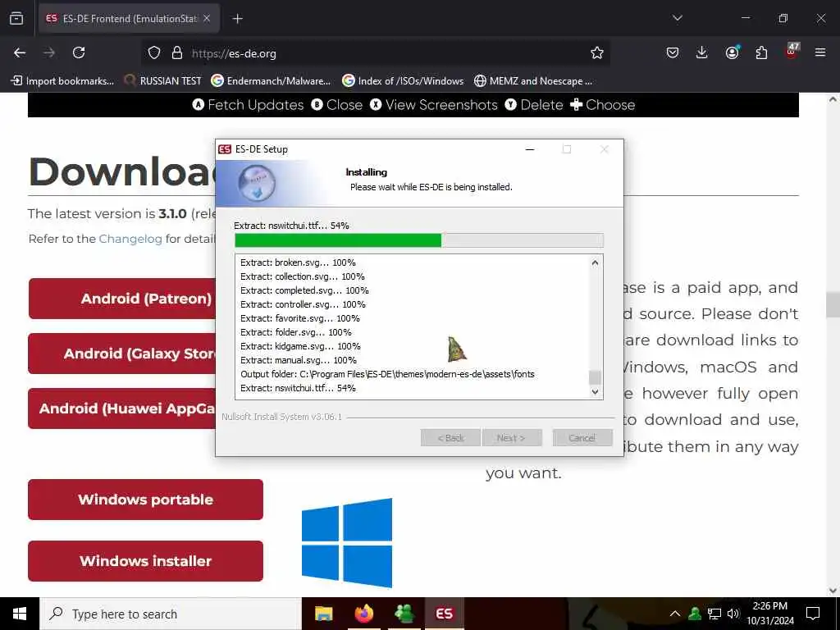Open the volume speaker tray icon
Image resolution: width=840 pixels, height=630 pixels.
[x=733, y=614]
